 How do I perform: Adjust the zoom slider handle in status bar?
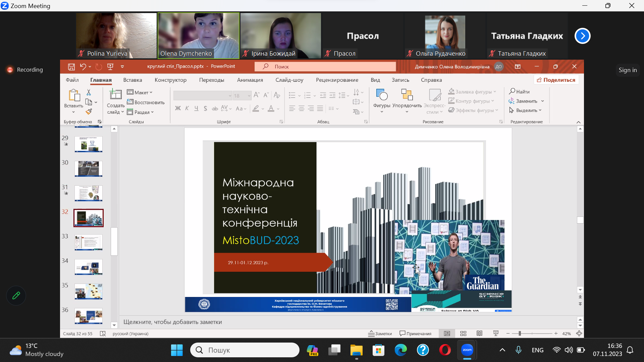pyautogui.click(x=520, y=334)
